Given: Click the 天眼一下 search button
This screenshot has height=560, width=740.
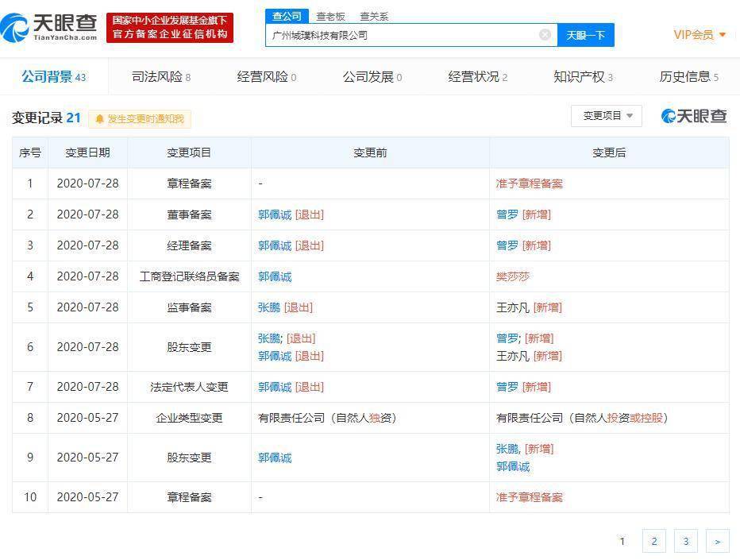Looking at the screenshot, I should 586,35.
